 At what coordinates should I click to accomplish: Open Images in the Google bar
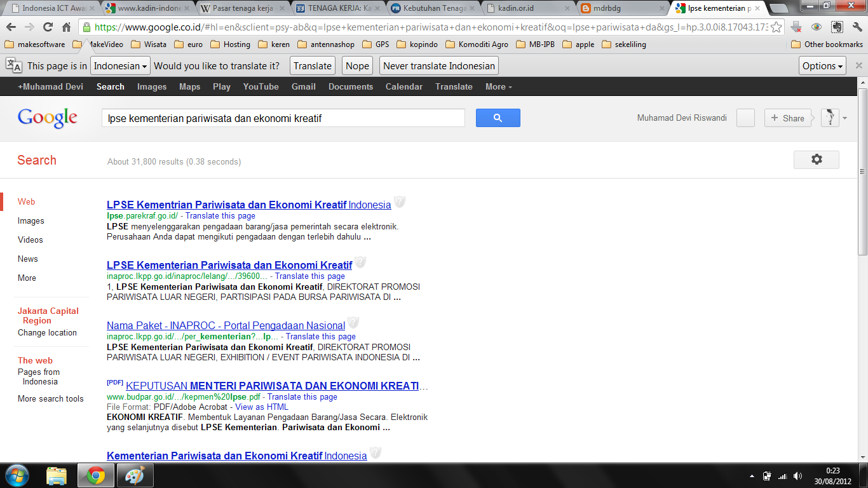[152, 86]
